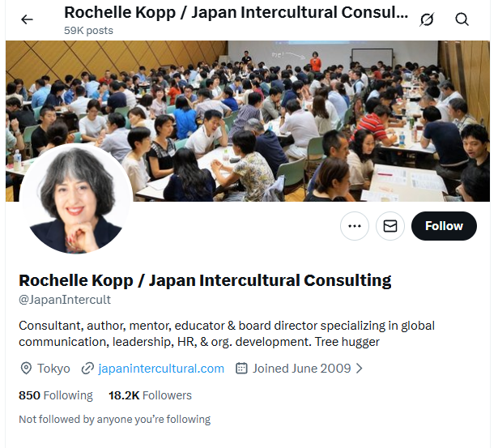
Task: Click the 59K posts count
Action: click(x=88, y=31)
